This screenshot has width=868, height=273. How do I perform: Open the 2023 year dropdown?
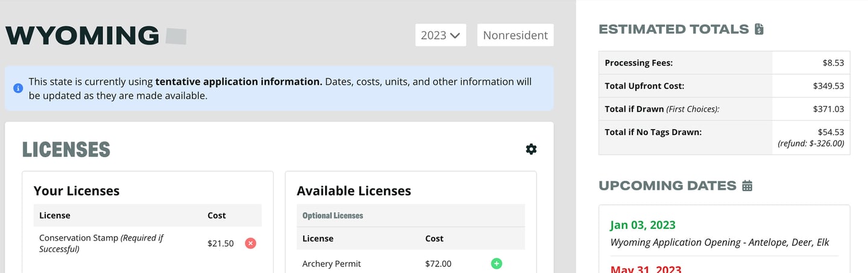[441, 35]
